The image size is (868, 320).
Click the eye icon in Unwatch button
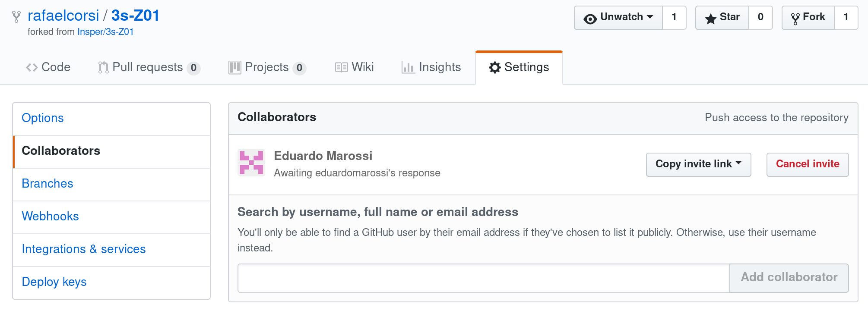[590, 19]
